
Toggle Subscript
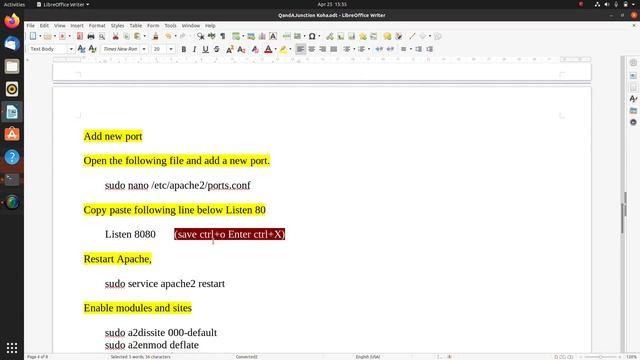point(241,49)
